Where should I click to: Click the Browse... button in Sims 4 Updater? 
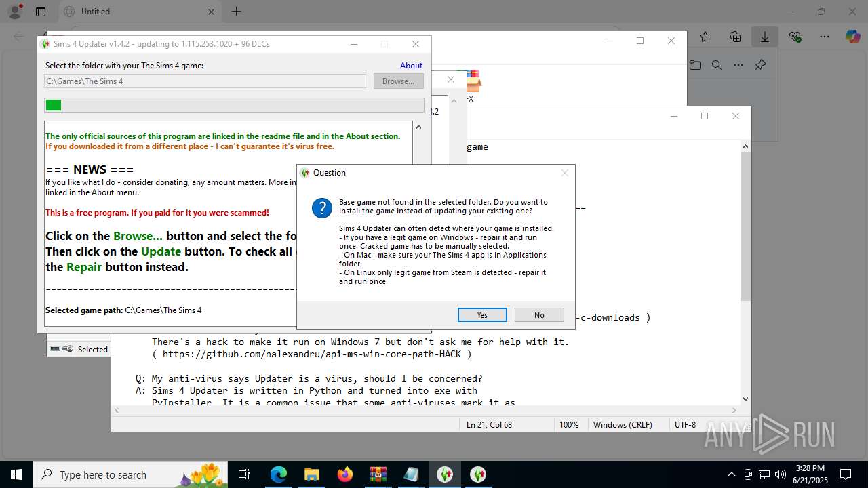[398, 81]
